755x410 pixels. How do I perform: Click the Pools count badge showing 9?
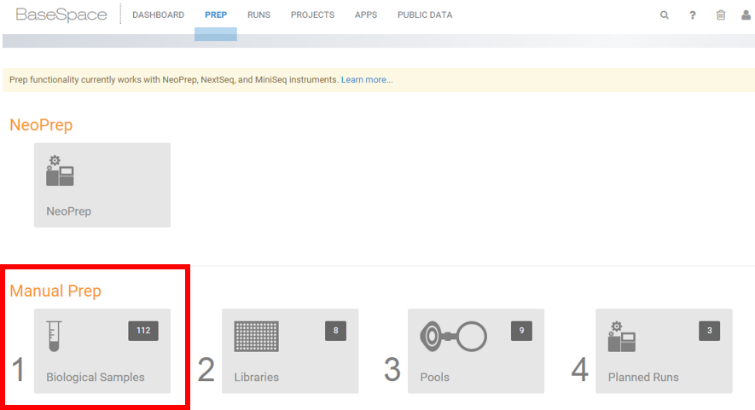tap(518, 331)
